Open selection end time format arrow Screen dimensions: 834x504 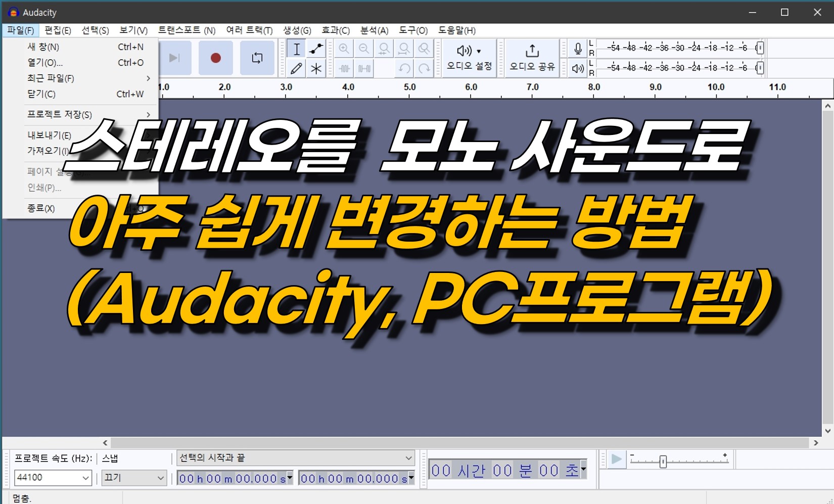411,478
